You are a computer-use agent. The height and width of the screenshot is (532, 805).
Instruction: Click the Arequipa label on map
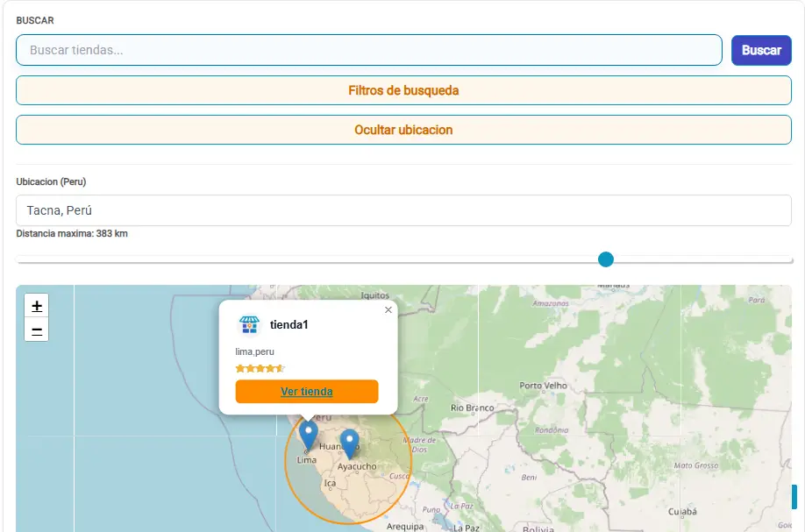tap(405, 527)
